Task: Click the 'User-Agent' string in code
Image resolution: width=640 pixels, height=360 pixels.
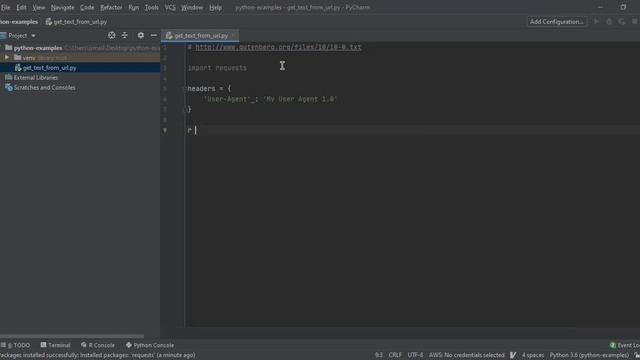Action: click(227, 99)
